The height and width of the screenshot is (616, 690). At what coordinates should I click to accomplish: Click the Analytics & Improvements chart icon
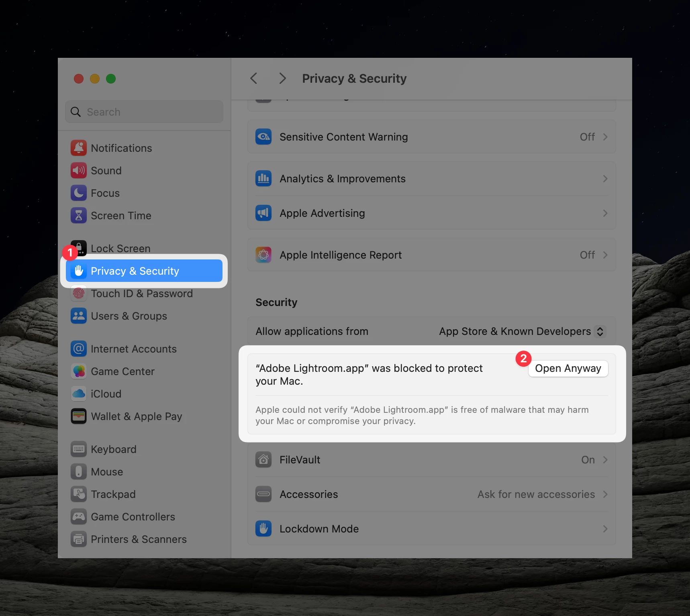click(263, 179)
